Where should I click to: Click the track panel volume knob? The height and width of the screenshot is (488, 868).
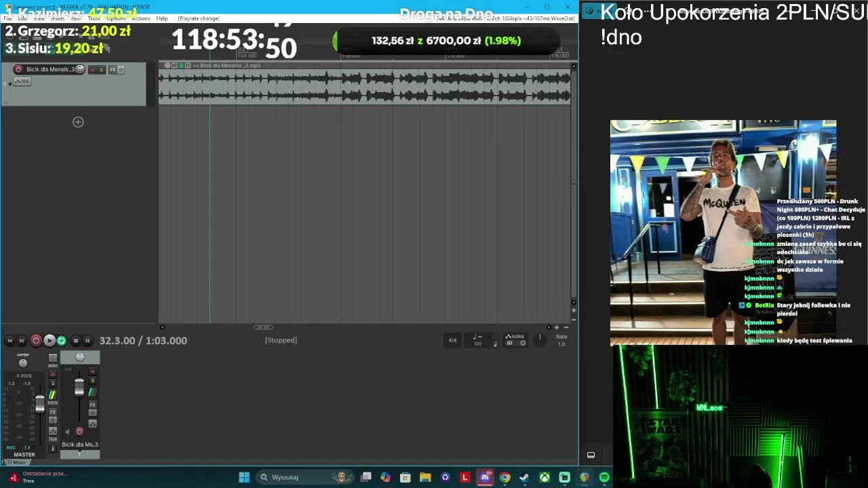80,69
